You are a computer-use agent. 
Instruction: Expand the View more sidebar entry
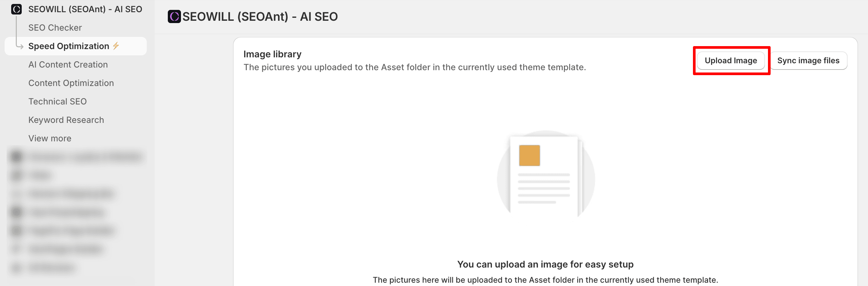(50, 138)
